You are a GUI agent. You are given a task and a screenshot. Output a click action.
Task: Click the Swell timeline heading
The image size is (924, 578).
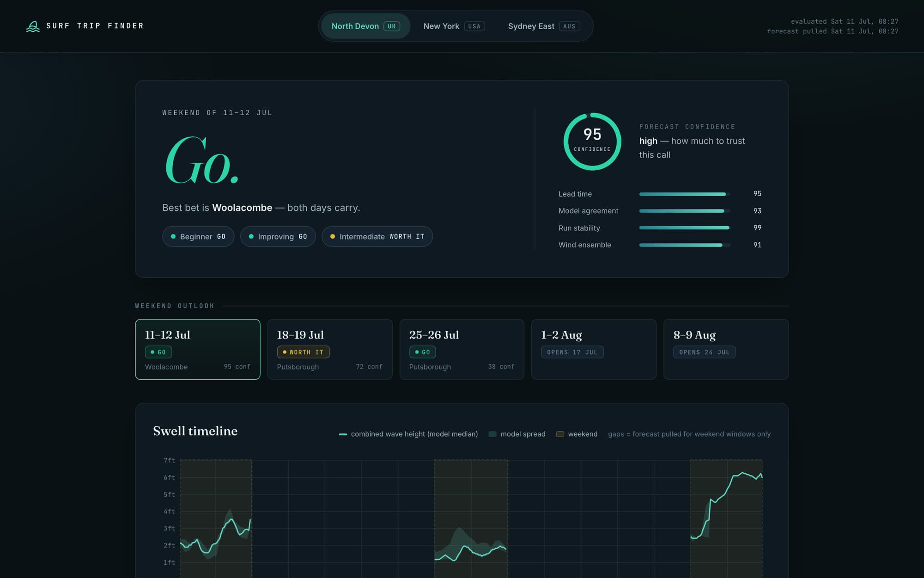point(195,431)
